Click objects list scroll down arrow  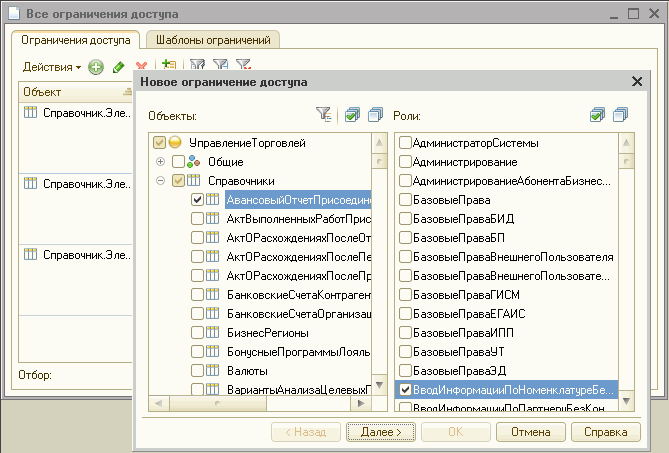(x=379, y=385)
